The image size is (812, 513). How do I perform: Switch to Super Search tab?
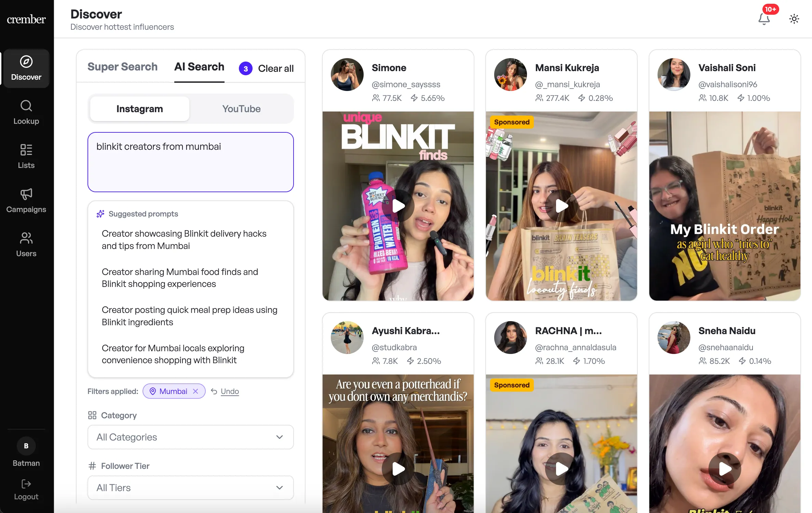point(122,67)
